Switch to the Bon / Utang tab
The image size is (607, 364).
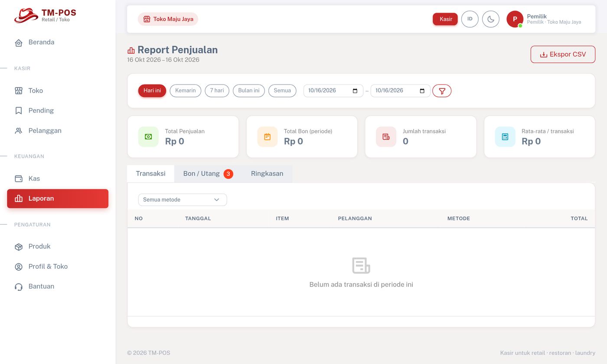208,174
